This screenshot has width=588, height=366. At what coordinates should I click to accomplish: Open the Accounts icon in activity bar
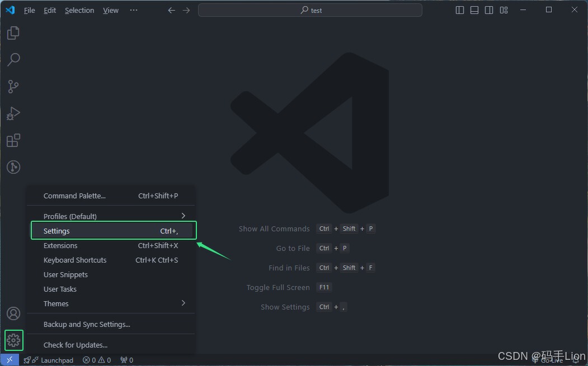(13, 313)
